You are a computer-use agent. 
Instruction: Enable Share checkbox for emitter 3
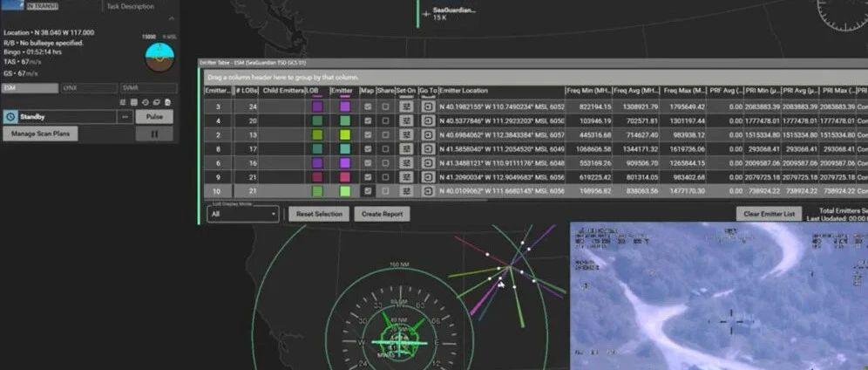385,106
